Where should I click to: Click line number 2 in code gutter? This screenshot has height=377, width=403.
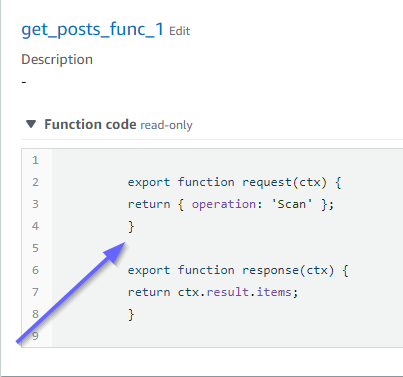coord(35,182)
